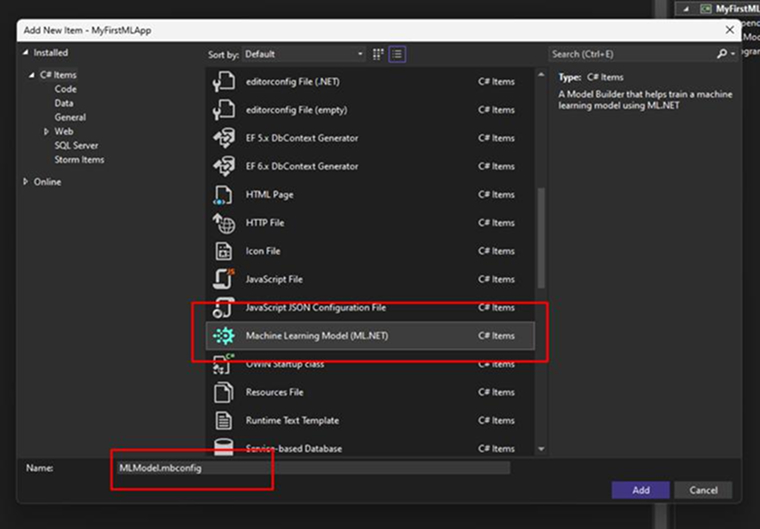Select the EF 5.x DbContext Generator icon
760x529 pixels.
pyautogui.click(x=224, y=138)
